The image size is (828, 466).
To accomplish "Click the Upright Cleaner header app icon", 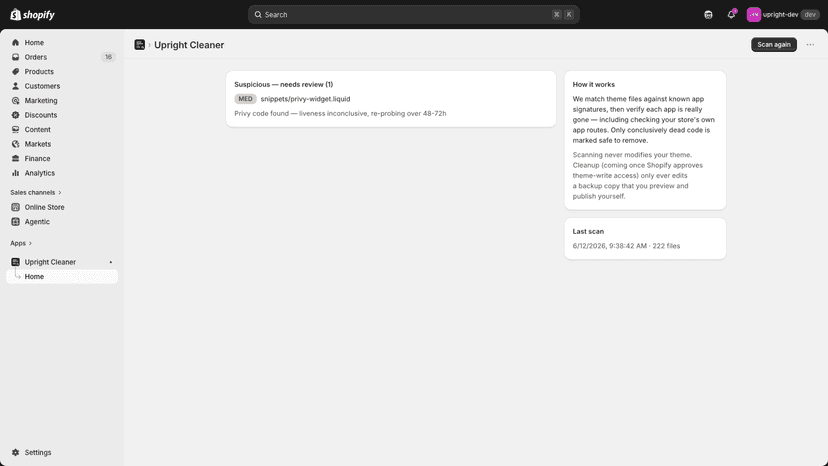I will point(139,45).
